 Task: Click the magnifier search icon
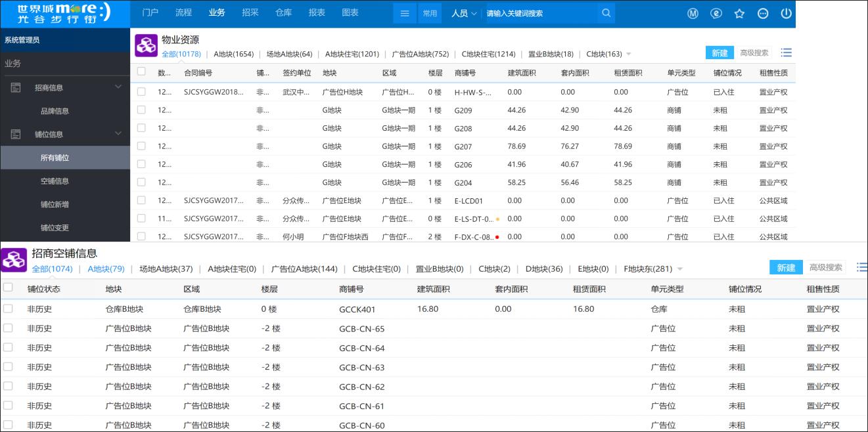coord(606,13)
